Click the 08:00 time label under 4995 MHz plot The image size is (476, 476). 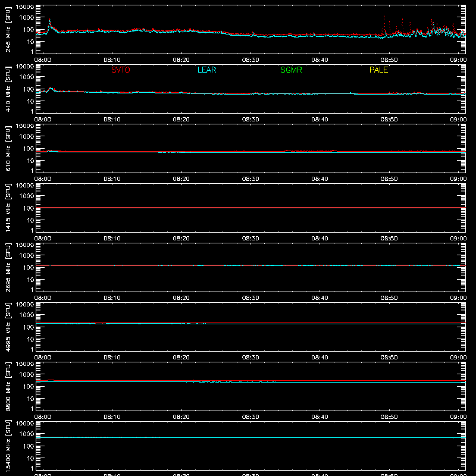43,358
